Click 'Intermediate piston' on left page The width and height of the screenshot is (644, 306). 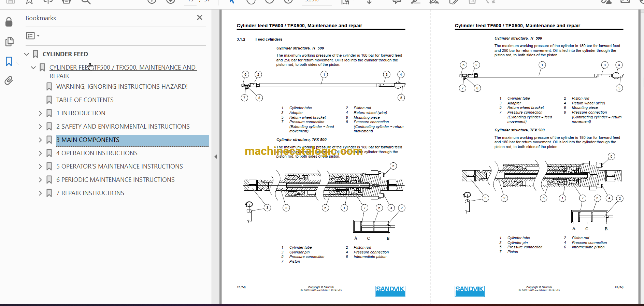[370, 257]
